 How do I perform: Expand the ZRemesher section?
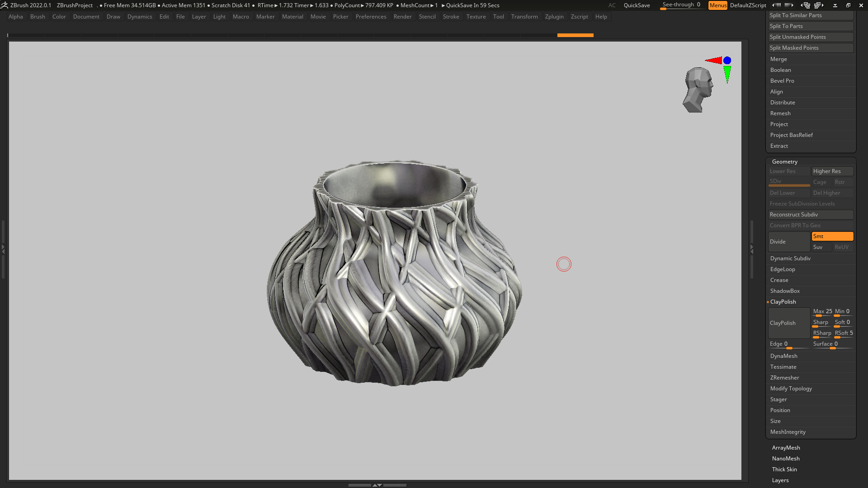(x=784, y=378)
